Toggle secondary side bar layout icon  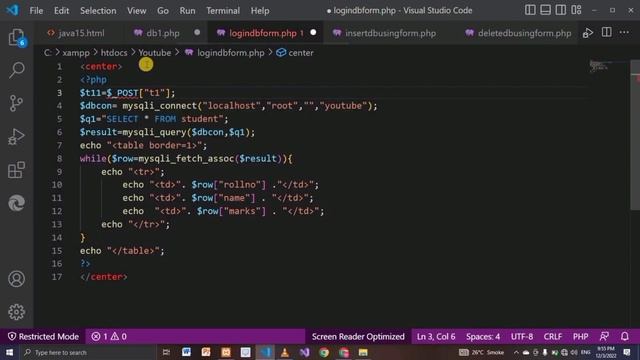(x=560, y=10)
